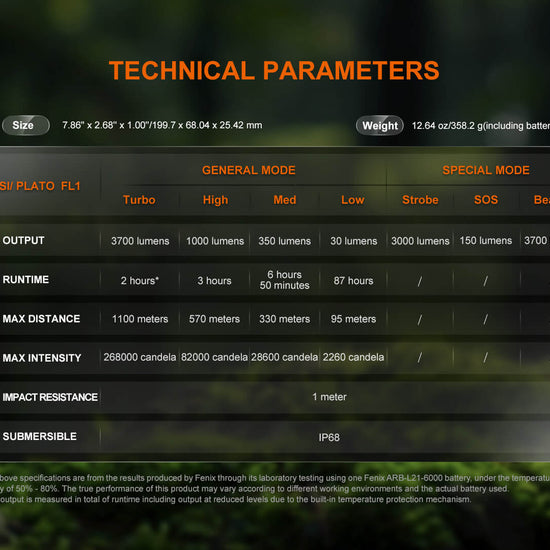Click the MAX DISTANCE row label
550x550 pixels.
41,319
